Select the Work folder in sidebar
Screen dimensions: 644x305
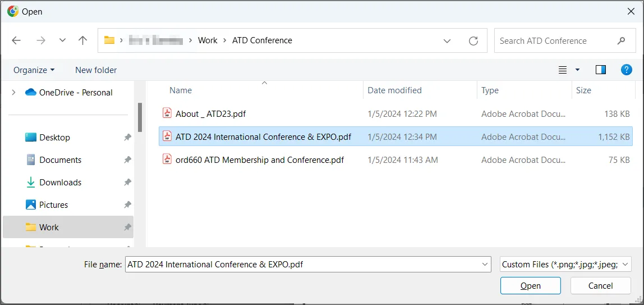[x=68, y=227]
